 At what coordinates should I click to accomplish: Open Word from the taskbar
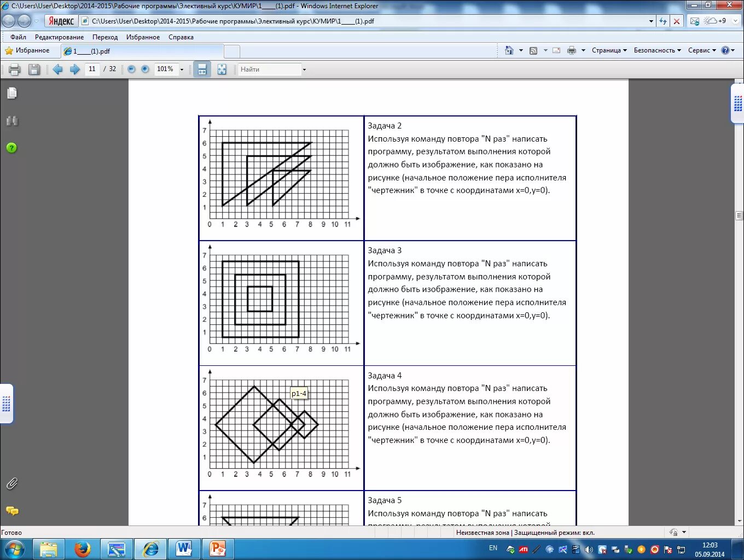click(x=184, y=549)
